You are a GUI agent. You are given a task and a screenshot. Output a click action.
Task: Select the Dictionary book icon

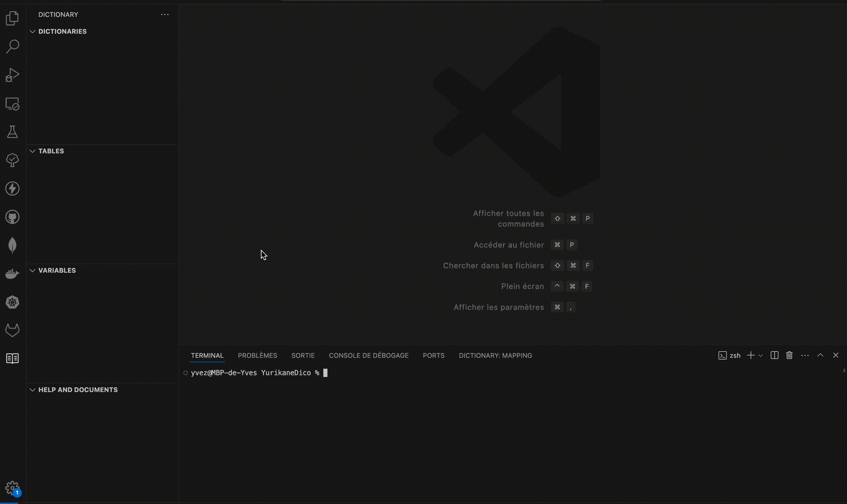click(x=12, y=359)
